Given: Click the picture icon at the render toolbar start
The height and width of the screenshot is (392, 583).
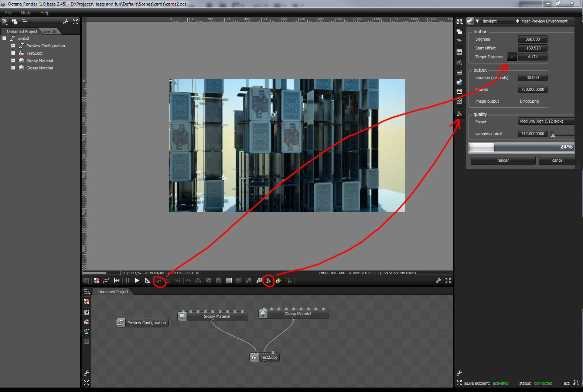Looking at the screenshot, I should (x=86, y=281).
